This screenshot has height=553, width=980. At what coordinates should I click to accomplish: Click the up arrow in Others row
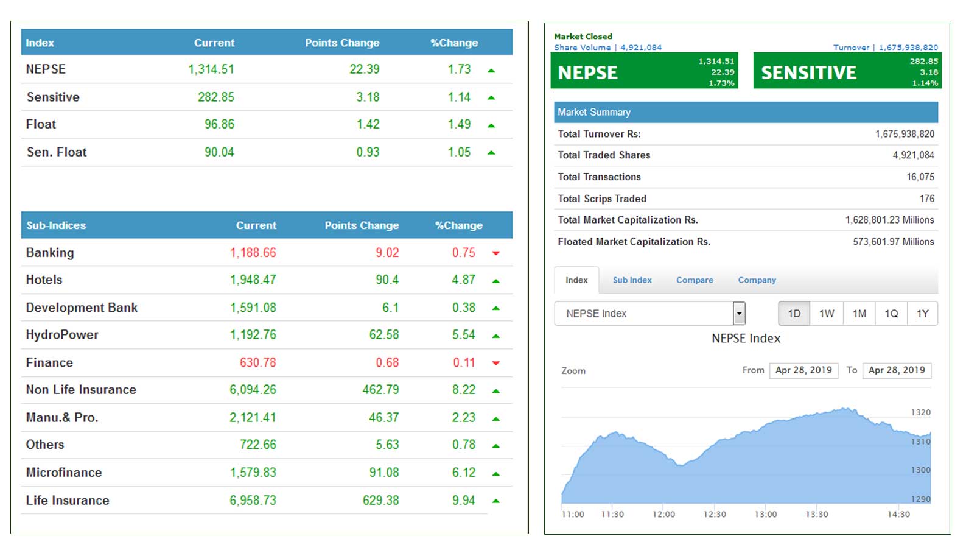click(x=495, y=446)
